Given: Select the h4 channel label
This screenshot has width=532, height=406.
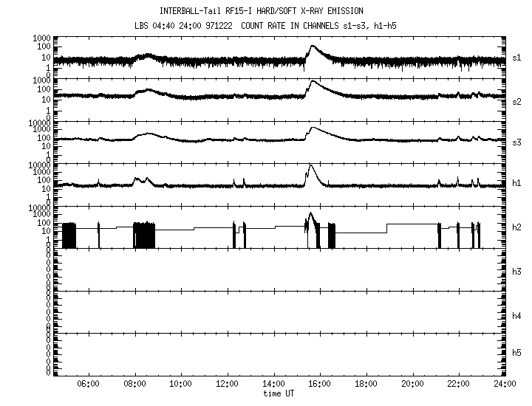Looking at the screenshot, I should [516, 315].
